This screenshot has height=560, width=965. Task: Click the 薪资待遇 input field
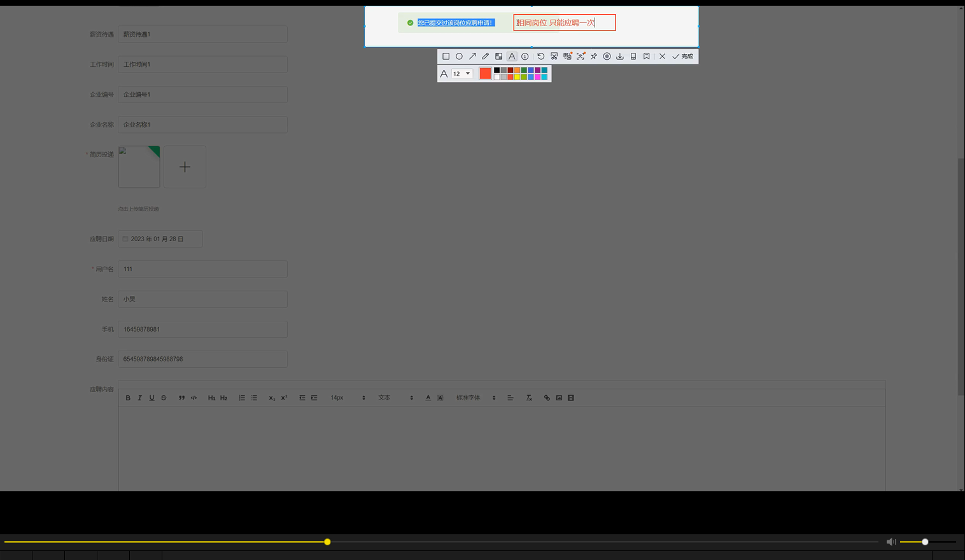(x=202, y=34)
